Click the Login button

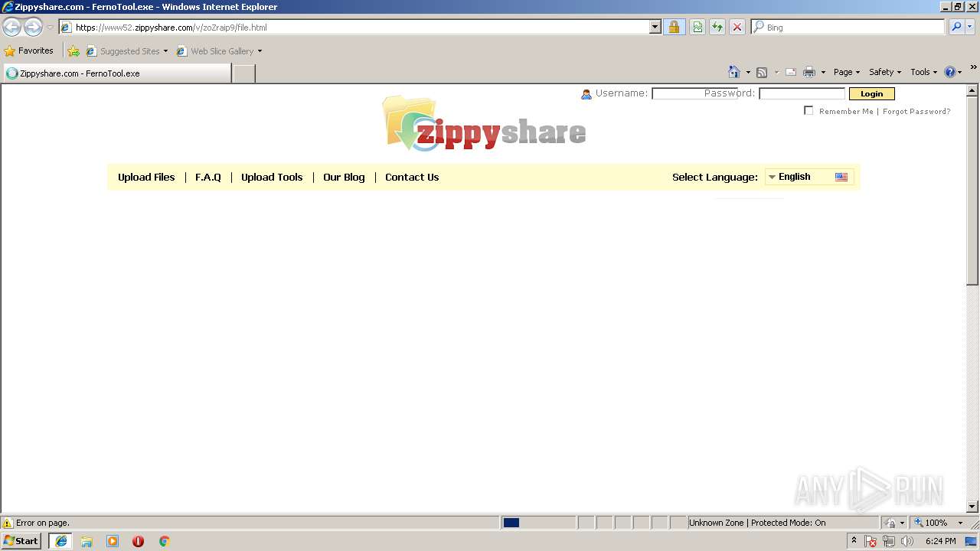871,93
